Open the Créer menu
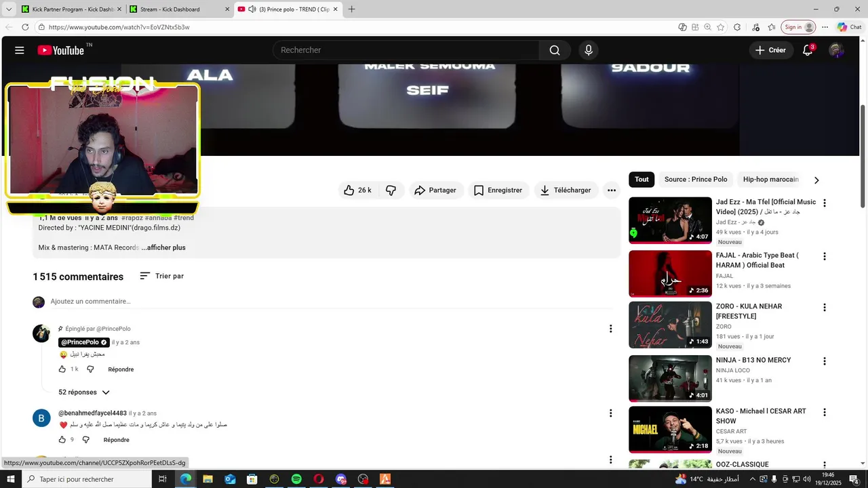868x488 pixels. [771, 50]
